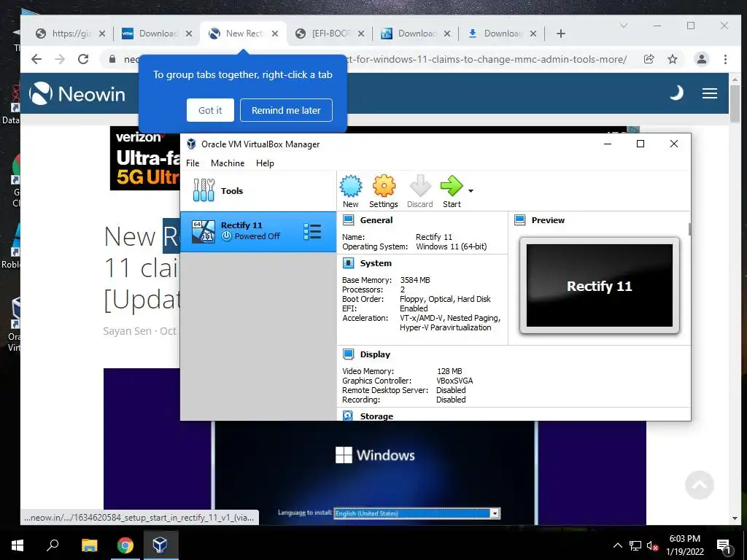
Task: Show hidden system tray icons
Action: 617,545
